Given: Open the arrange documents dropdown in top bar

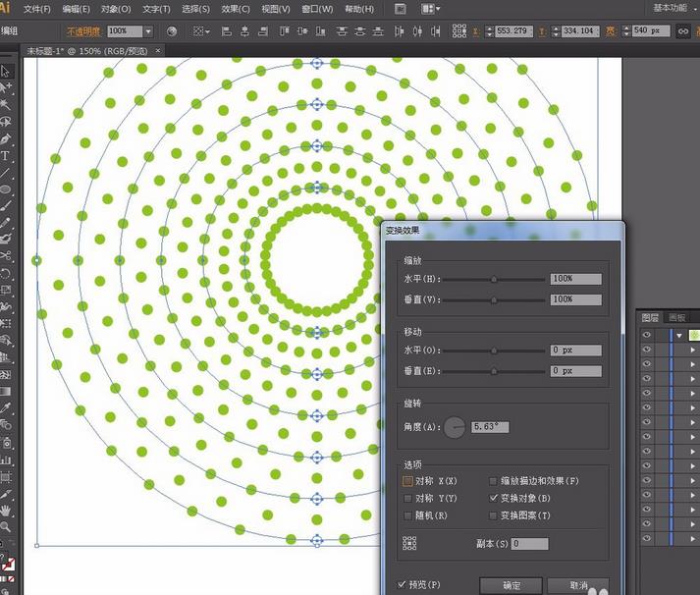Looking at the screenshot, I should point(431,9).
